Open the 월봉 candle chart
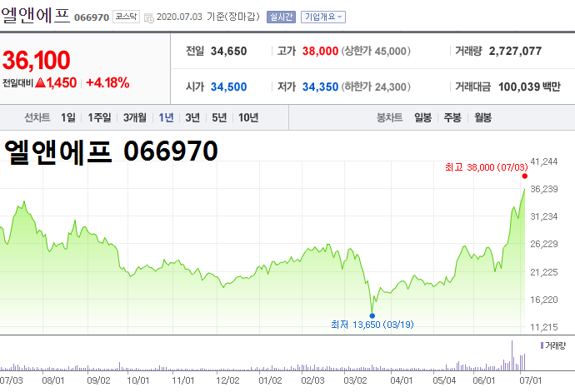575x392 pixels. (482, 117)
